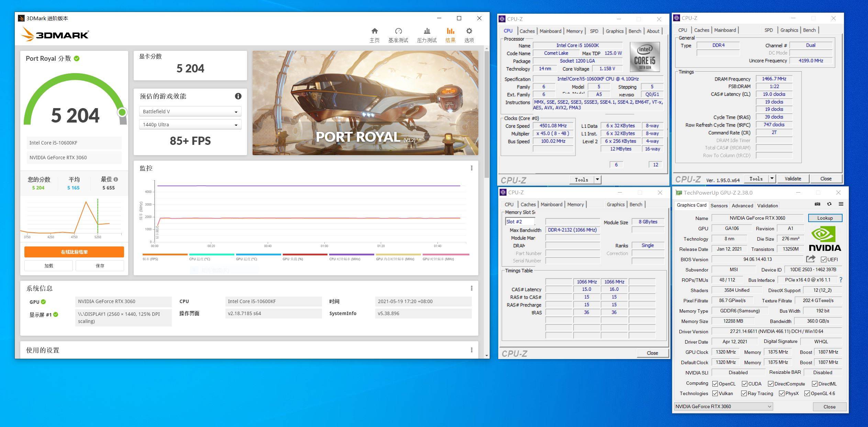Open the results (结果) bar chart icon
868x427 pixels.
pos(450,31)
